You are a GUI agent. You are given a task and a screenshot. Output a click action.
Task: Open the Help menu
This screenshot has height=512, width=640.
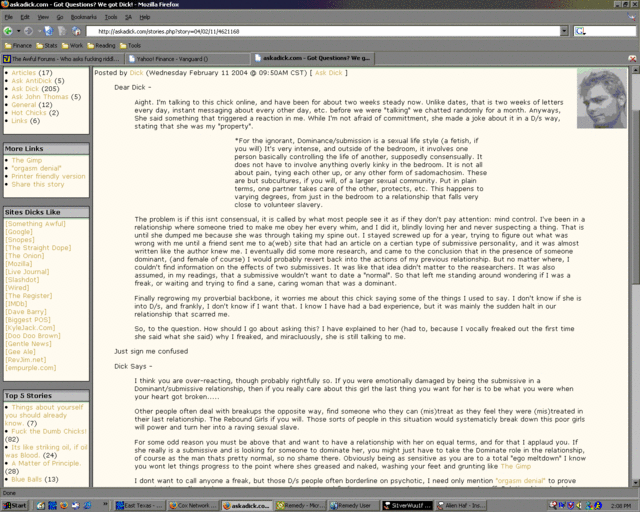point(144,17)
